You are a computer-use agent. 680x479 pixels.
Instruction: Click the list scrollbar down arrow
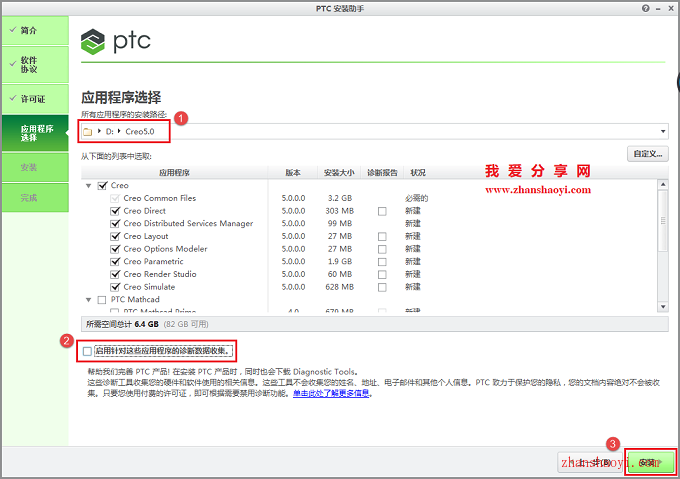coord(663,306)
